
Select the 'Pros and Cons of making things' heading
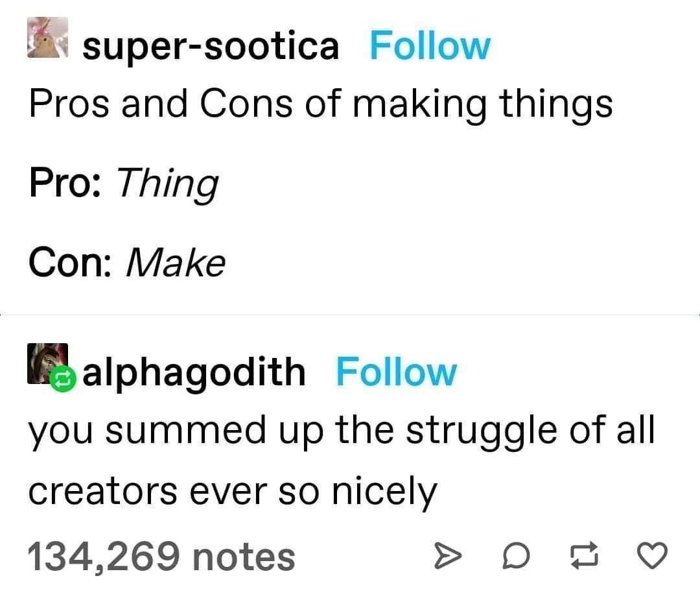pyautogui.click(x=321, y=104)
